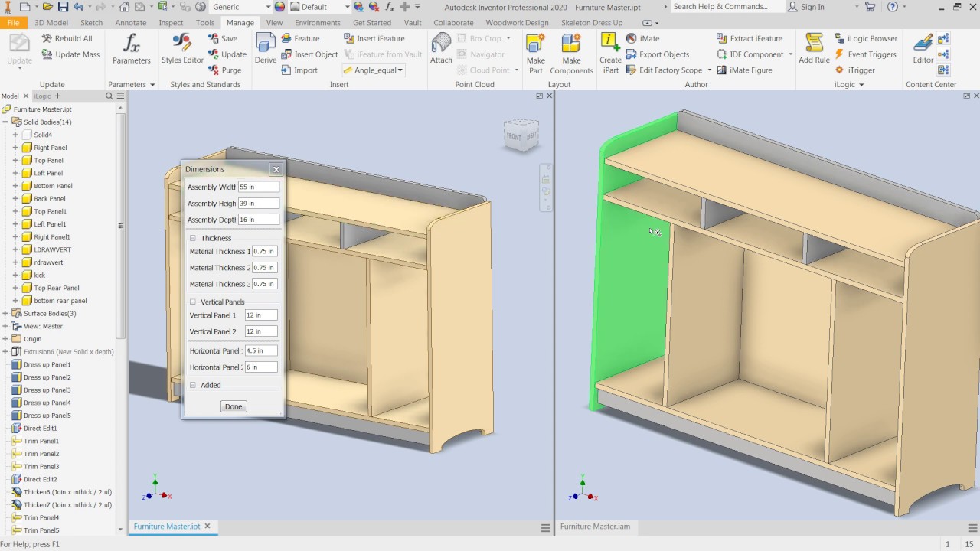Open the Parameters fx editor
The image size is (980, 551).
point(131,49)
